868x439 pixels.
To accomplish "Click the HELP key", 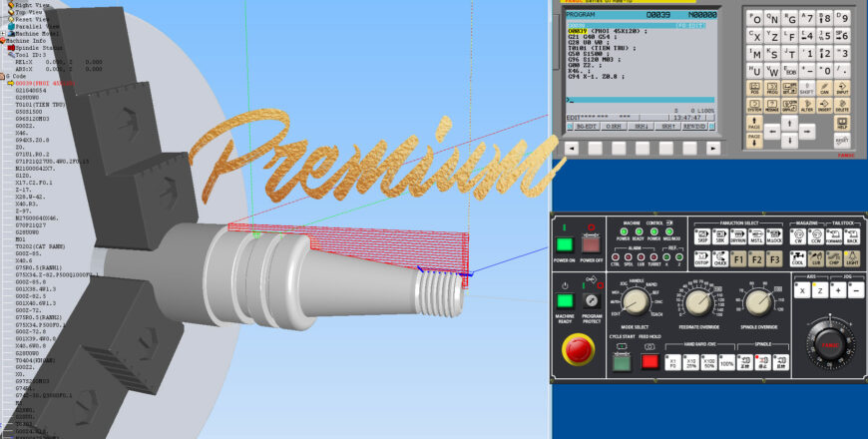I will [x=841, y=124].
